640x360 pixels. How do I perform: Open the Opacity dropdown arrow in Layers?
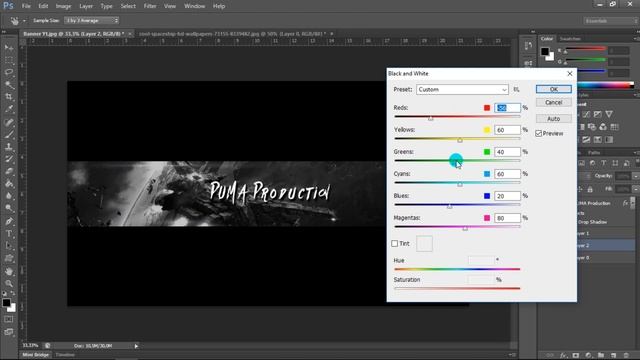[x=636, y=176]
